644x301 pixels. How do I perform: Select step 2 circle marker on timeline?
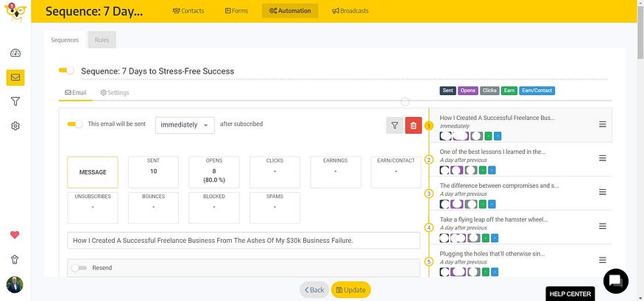[x=429, y=160]
